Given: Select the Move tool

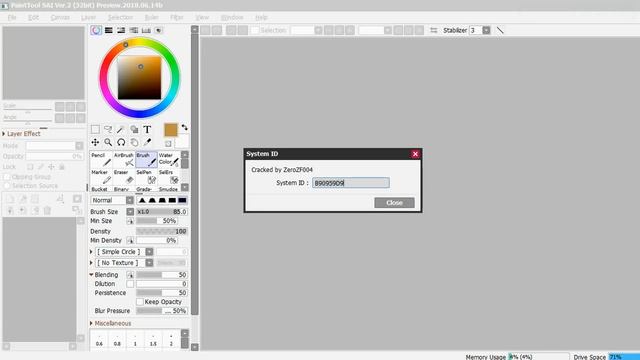Looking at the screenshot, I should [x=95, y=142].
